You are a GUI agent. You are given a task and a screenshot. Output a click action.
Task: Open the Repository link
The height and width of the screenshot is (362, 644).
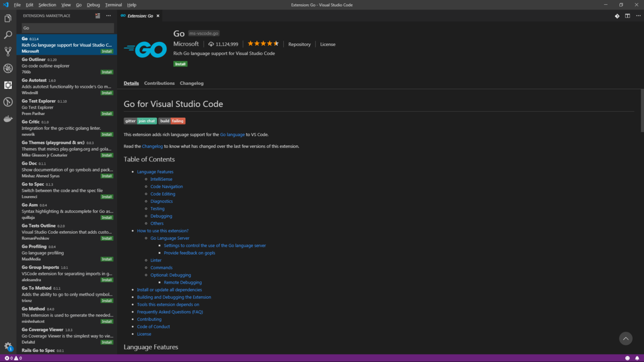[x=299, y=44]
